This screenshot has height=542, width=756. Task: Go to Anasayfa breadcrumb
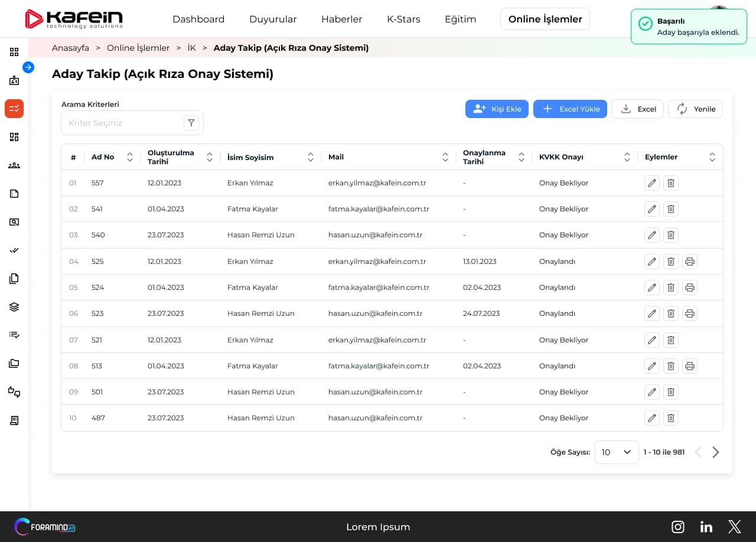pyautogui.click(x=70, y=48)
